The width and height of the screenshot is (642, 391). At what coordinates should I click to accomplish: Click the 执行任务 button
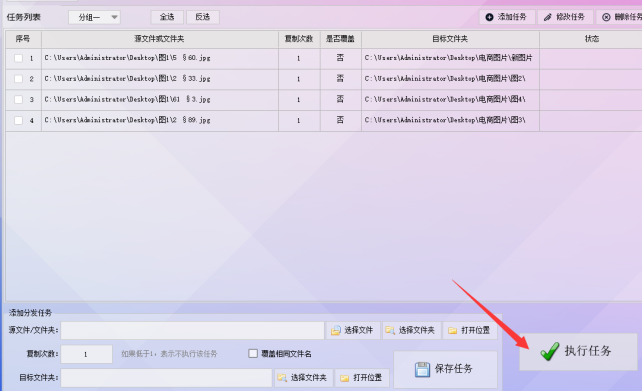tap(578, 351)
